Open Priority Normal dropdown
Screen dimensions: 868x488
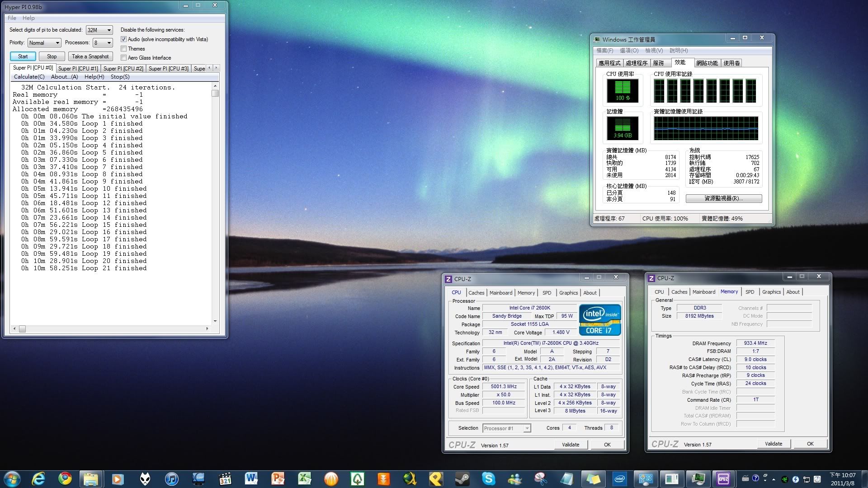pyautogui.click(x=44, y=42)
